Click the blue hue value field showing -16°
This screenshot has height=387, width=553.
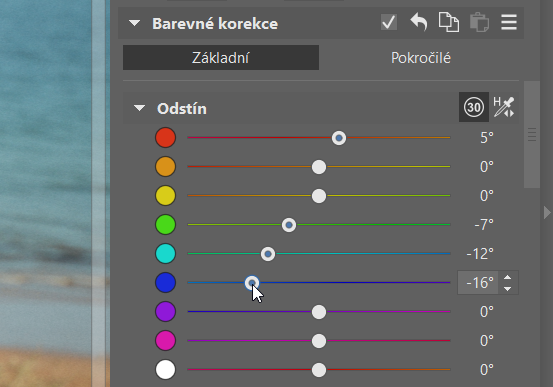[x=478, y=283]
